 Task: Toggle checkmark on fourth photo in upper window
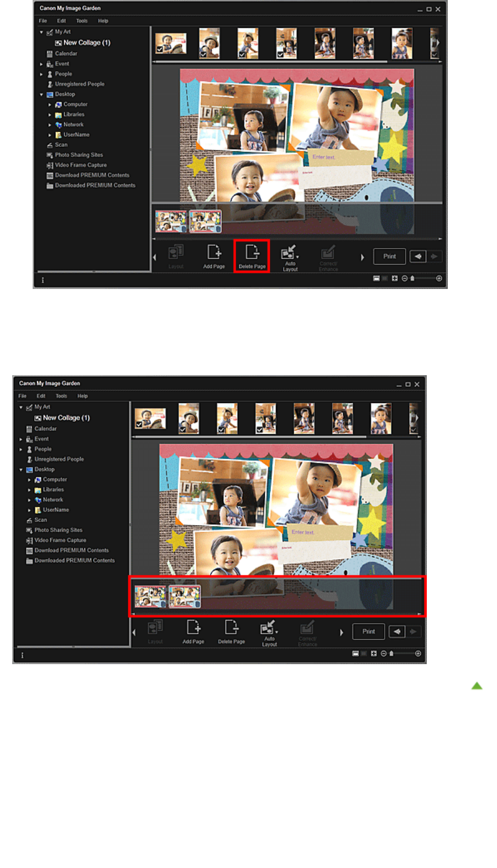[280, 55]
